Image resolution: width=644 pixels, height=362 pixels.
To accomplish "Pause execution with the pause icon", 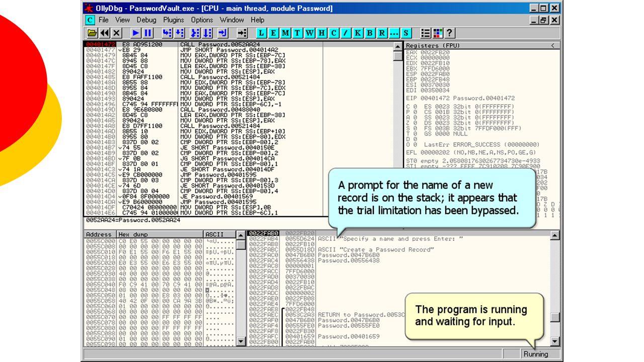I will pyautogui.click(x=148, y=33).
